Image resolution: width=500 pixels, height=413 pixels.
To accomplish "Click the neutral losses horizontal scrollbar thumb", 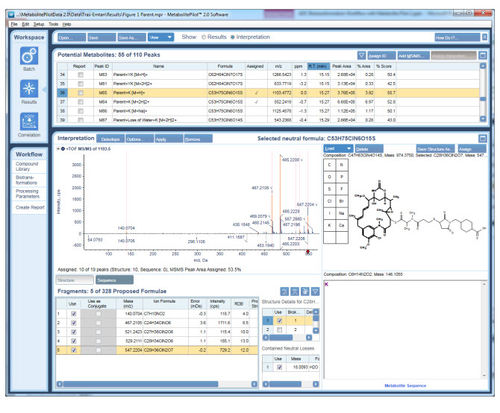I will pyautogui.click(x=285, y=384).
